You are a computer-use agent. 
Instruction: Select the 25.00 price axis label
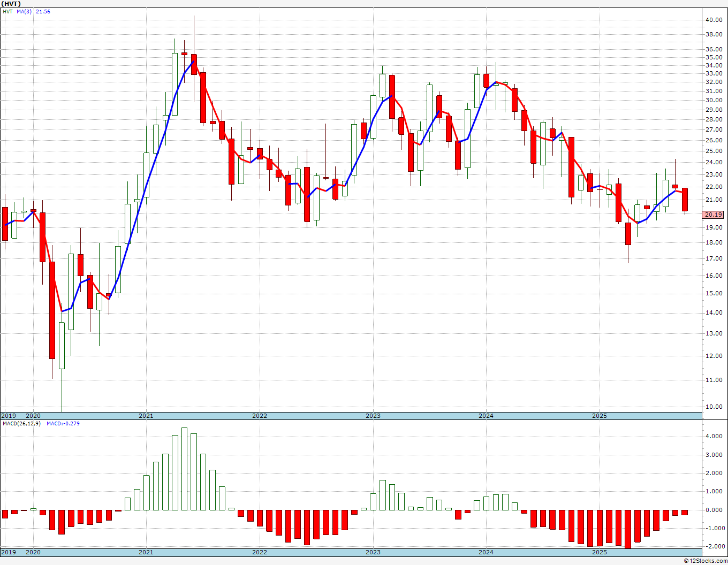coord(714,151)
